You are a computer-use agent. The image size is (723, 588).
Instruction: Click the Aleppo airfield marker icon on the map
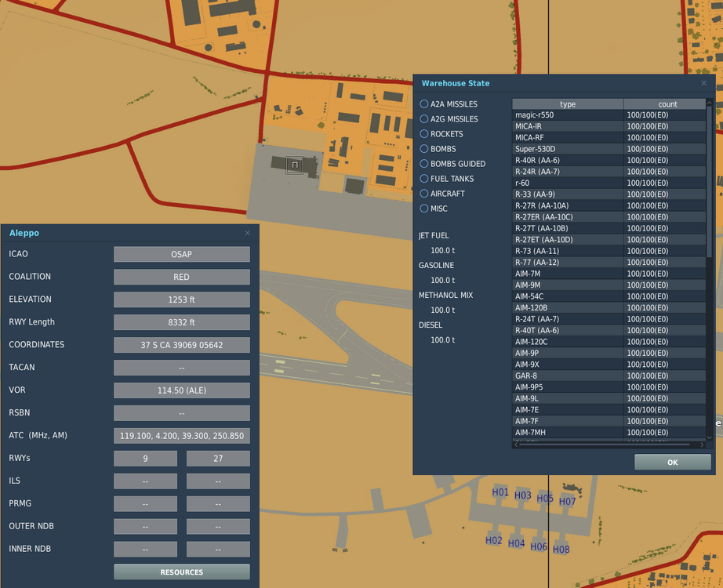point(294,165)
